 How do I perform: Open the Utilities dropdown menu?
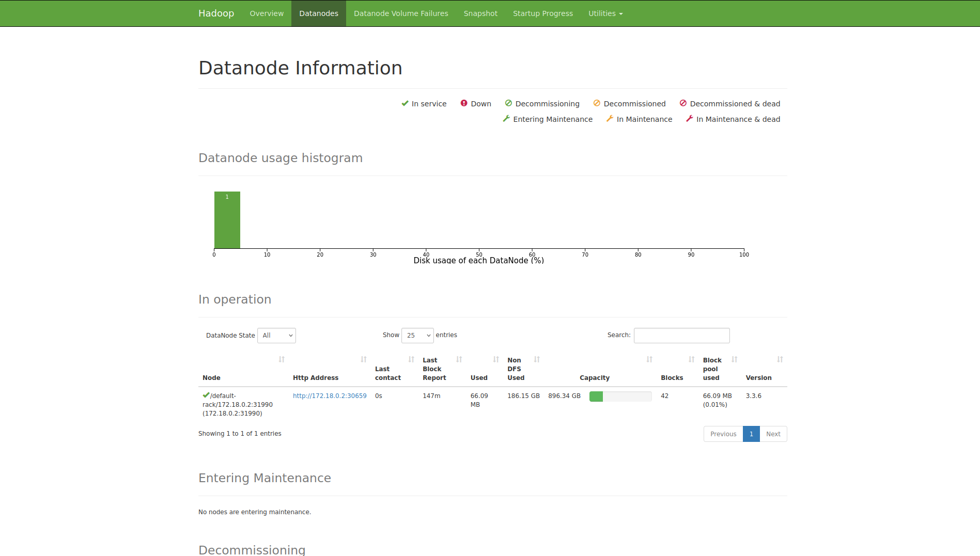[605, 13]
